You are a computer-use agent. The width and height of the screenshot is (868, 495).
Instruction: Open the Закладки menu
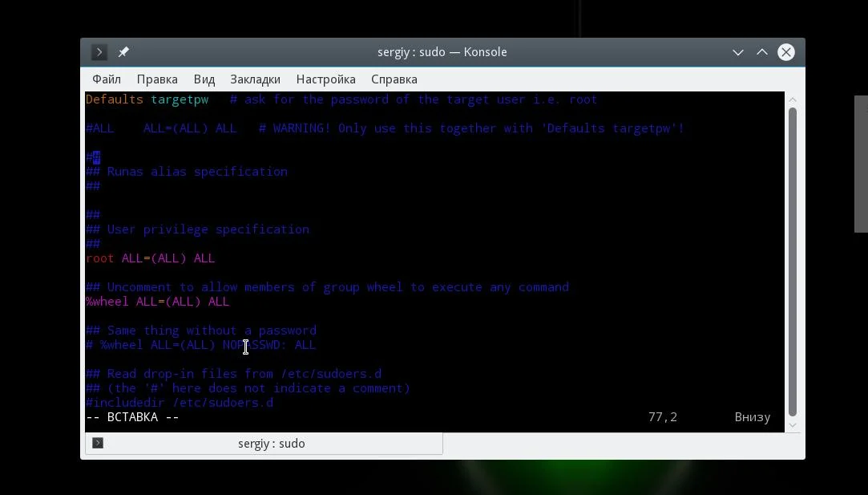255,79
